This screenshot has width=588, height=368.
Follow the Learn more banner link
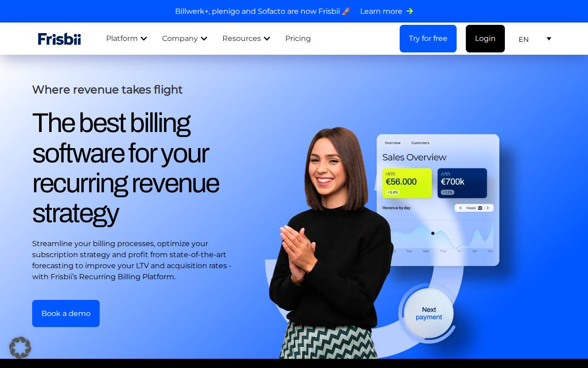pyautogui.click(x=381, y=11)
